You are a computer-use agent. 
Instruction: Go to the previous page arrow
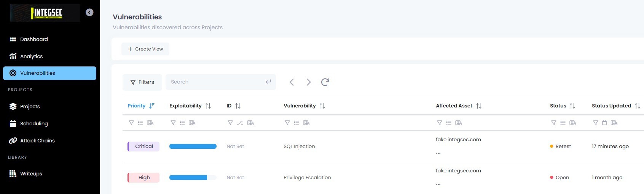click(x=292, y=82)
